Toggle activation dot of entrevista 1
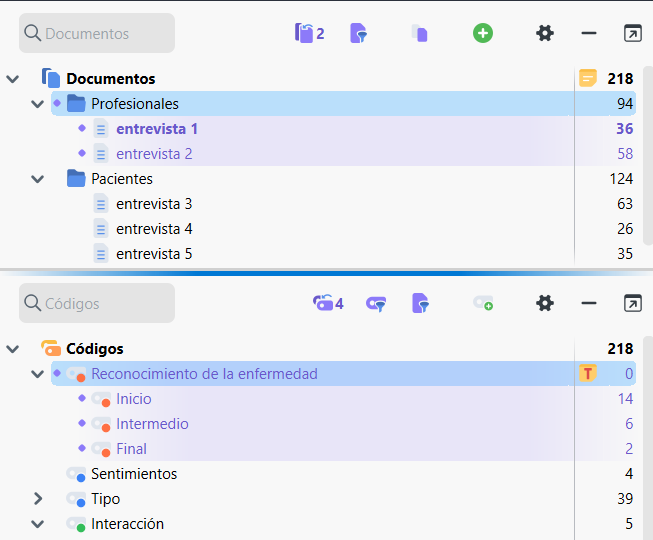Screen dimensions: 653x540 click(x=82, y=128)
